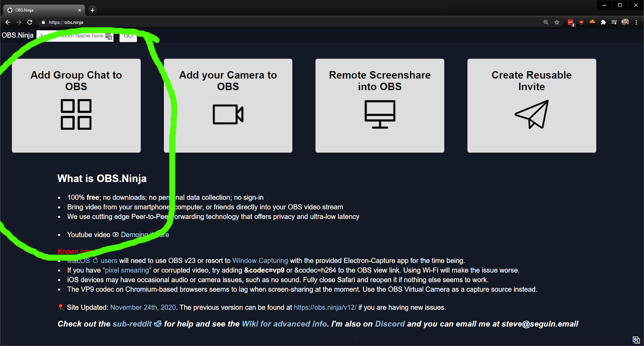Click the orange cloud extension icon

point(592,22)
